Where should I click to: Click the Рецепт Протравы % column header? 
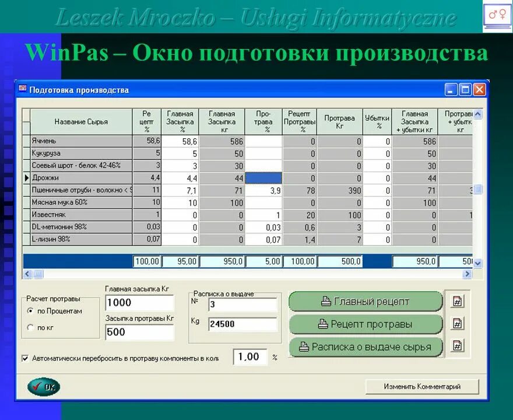pos(300,122)
